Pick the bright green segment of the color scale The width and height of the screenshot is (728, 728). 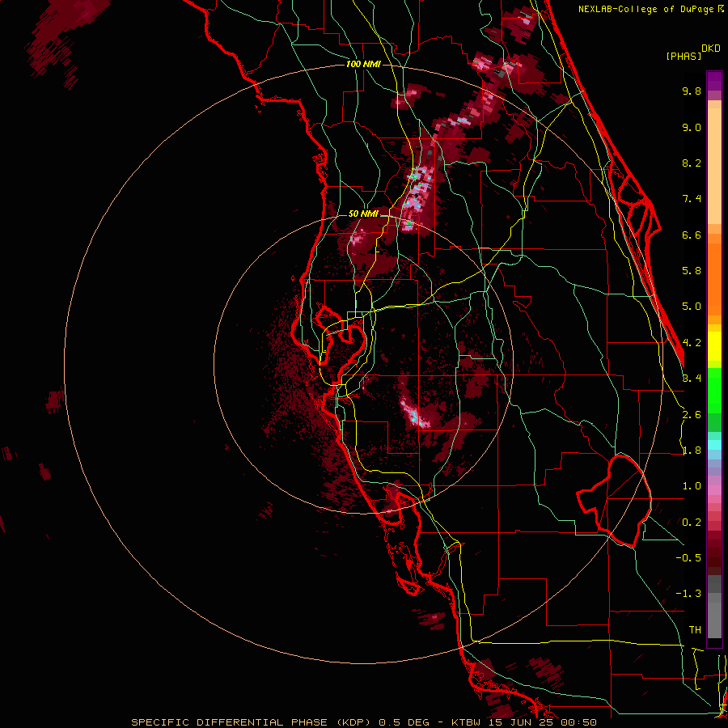point(714,390)
